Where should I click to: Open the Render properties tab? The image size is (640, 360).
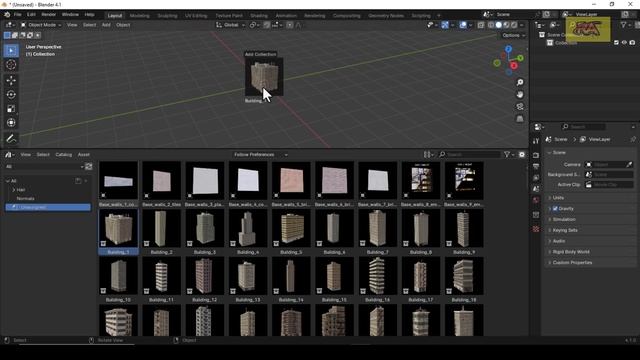[536, 156]
